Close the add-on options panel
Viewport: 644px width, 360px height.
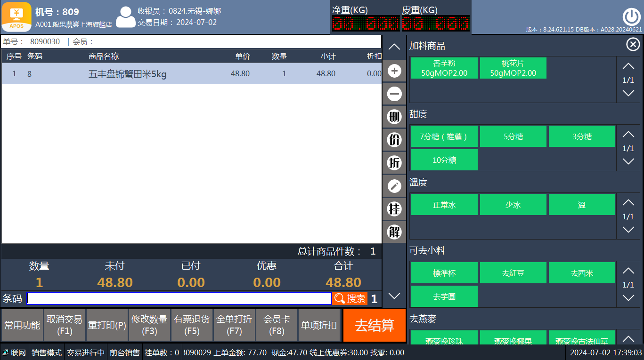(x=633, y=45)
